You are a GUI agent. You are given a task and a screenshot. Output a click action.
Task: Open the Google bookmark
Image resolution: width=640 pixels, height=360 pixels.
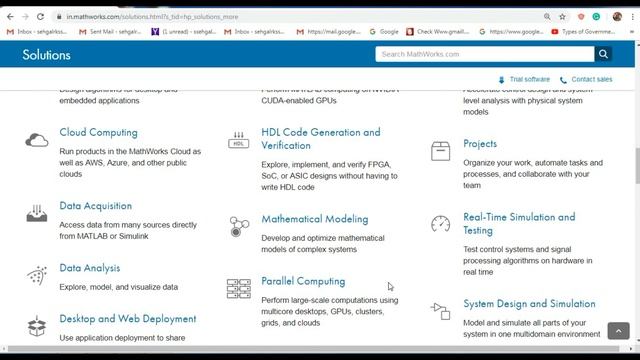384,31
